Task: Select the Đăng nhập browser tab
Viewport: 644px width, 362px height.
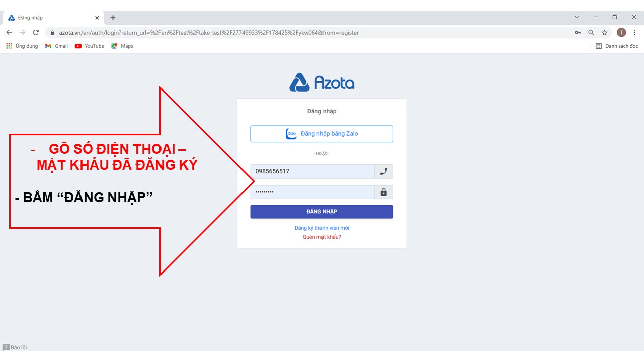Action: pyautogui.click(x=53, y=18)
